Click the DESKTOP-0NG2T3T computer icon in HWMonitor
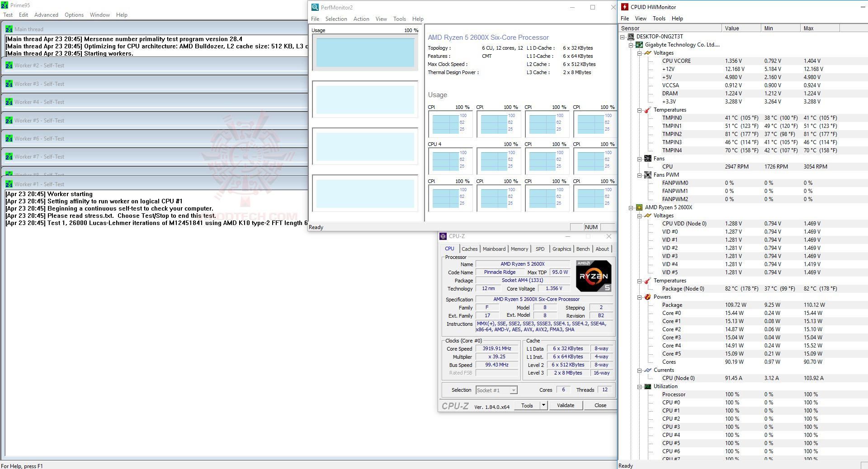The width and height of the screenshot is (868, 469). point(631,37)
